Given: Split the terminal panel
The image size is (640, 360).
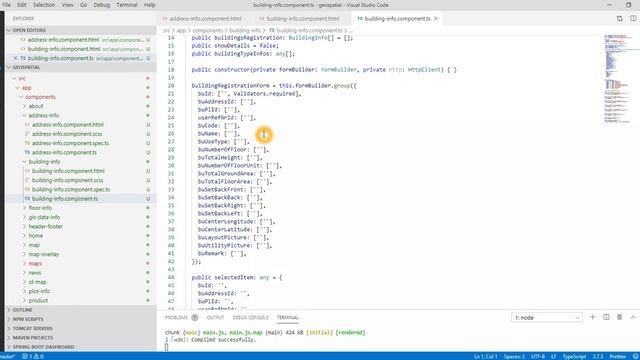Looking at the screenshot, I should (606, 317).
